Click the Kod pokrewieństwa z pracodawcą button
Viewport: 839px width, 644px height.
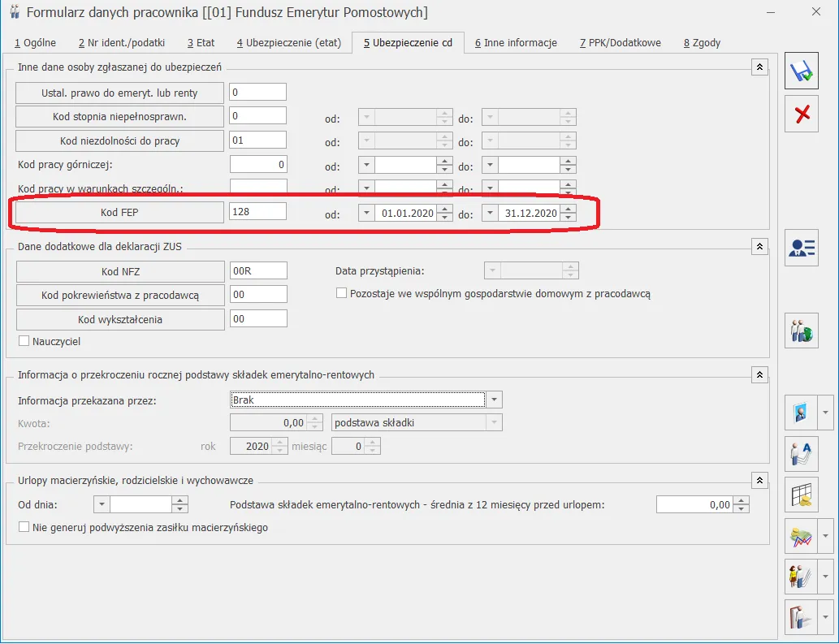[120, 296]
